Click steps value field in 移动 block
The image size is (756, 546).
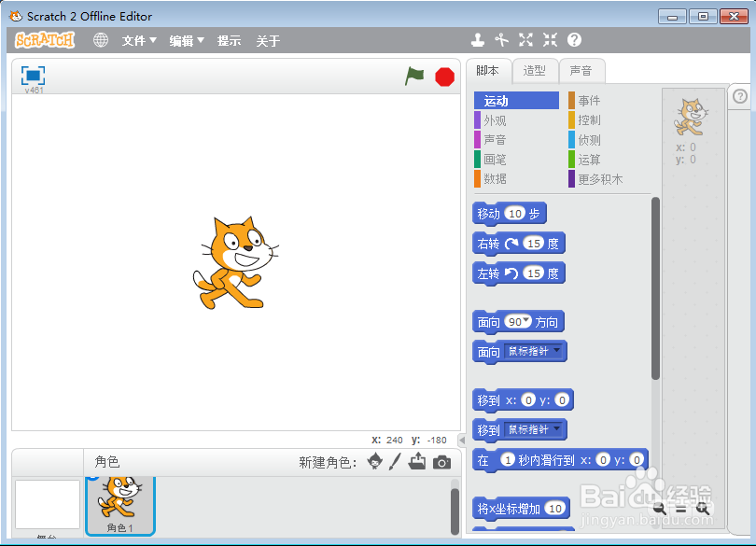coord(515,213)
